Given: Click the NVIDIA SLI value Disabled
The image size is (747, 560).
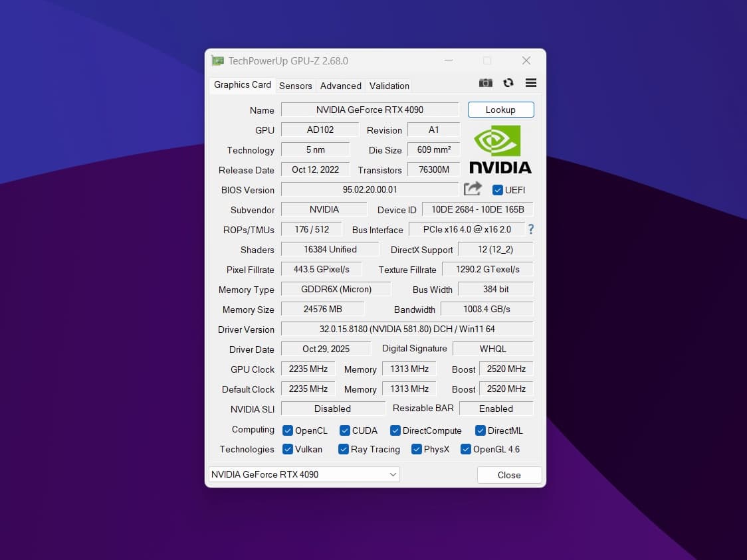Looking at the screenshot, I should click(332, 409).
